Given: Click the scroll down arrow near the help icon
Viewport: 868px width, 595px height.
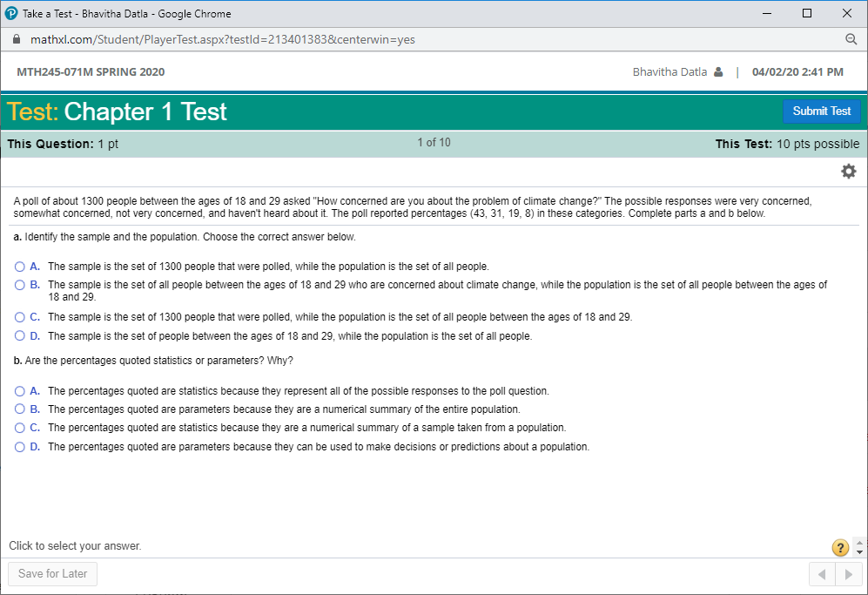Looking at the screenshot, I should (860, 552).
